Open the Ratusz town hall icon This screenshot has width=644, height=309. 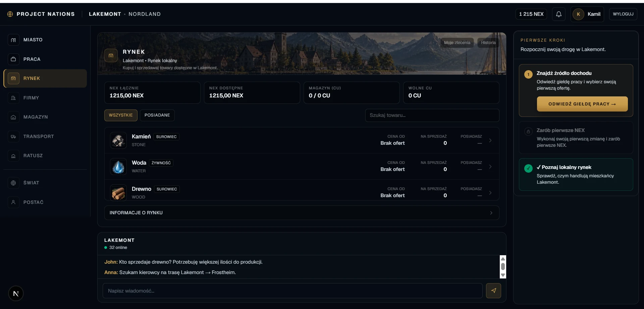click(x=13, y=156)
